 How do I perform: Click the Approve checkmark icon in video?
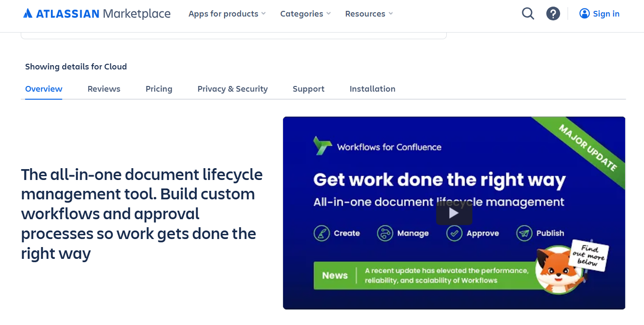(454, 233)
